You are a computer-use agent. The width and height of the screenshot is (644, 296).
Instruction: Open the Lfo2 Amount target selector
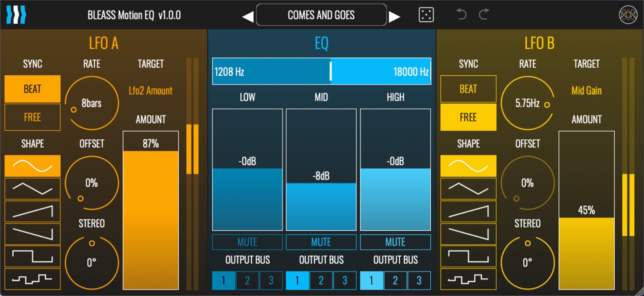151,91
